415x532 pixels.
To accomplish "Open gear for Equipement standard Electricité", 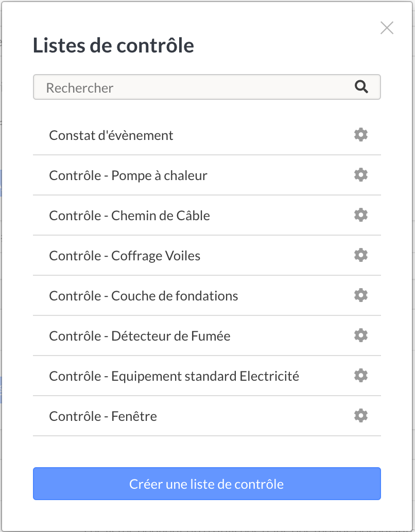I will click(360, 375).
